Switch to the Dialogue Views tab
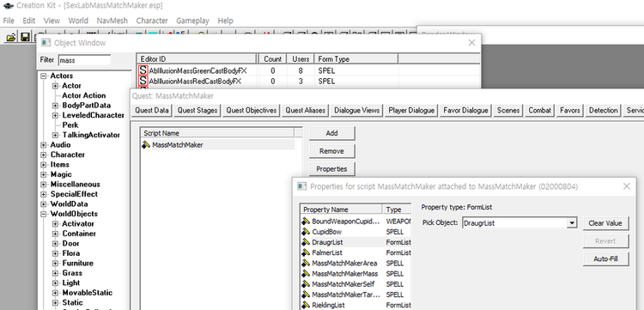Viewport: 644px width, 310px height. 357,110
